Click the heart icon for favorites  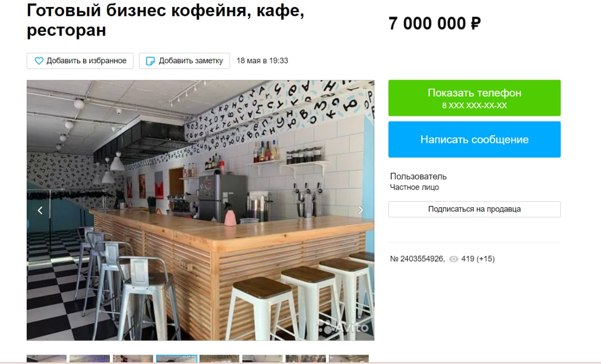(39, 61)
